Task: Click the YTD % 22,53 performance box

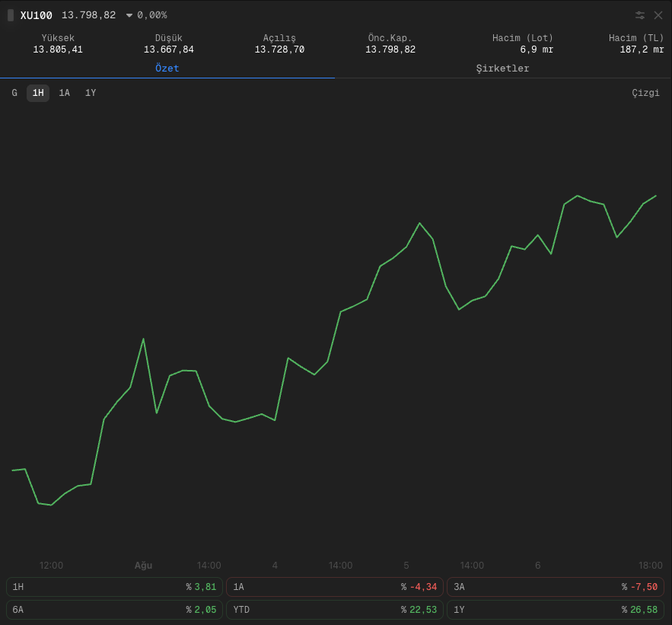Action: [x=335, y=610]
